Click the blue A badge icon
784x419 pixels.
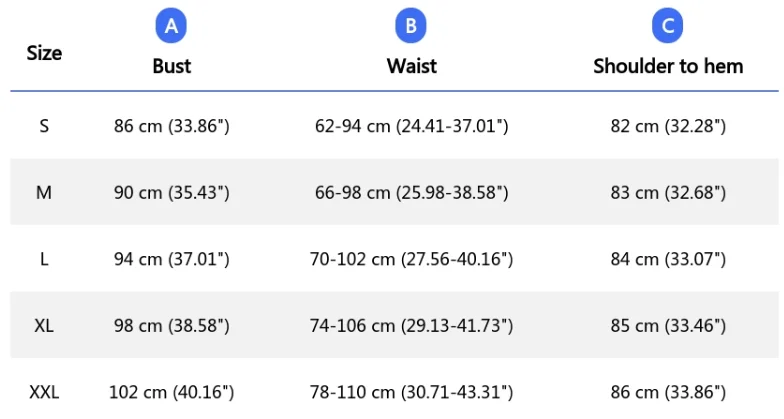[x=171, y=26]
